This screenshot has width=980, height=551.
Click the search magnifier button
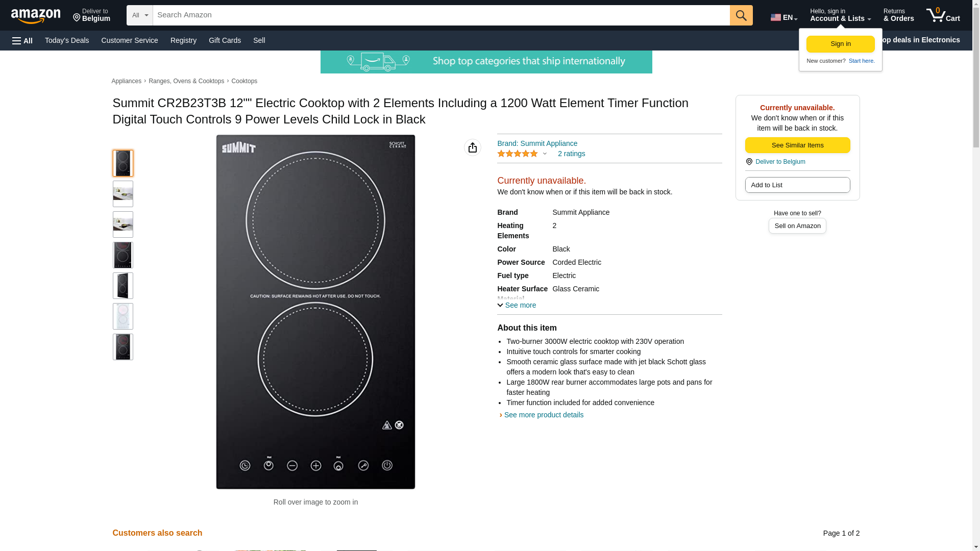point(741,15)
